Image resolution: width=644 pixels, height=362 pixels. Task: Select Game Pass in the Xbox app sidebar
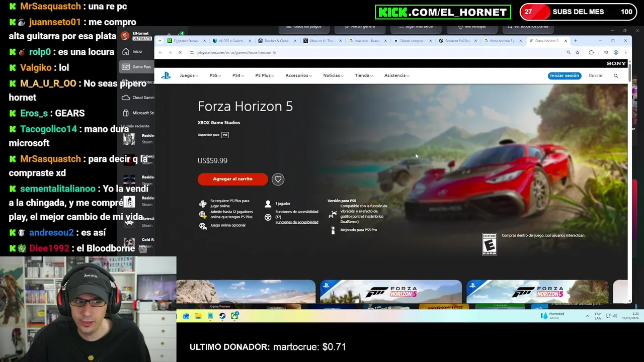click(136, 66)
